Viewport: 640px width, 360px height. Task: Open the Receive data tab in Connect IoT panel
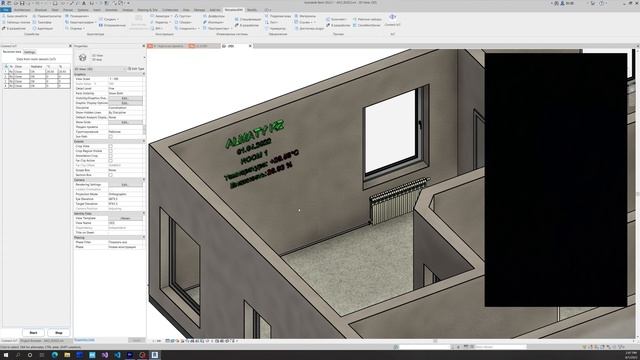12,52
